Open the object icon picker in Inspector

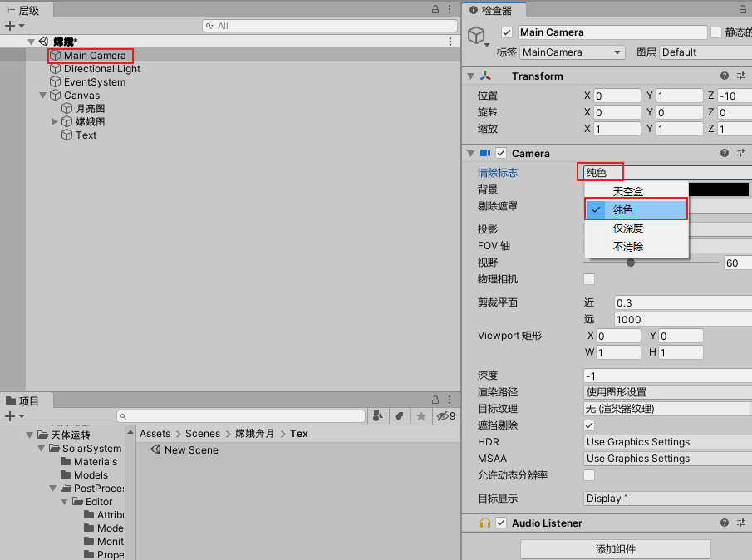(x=478, y=37)
